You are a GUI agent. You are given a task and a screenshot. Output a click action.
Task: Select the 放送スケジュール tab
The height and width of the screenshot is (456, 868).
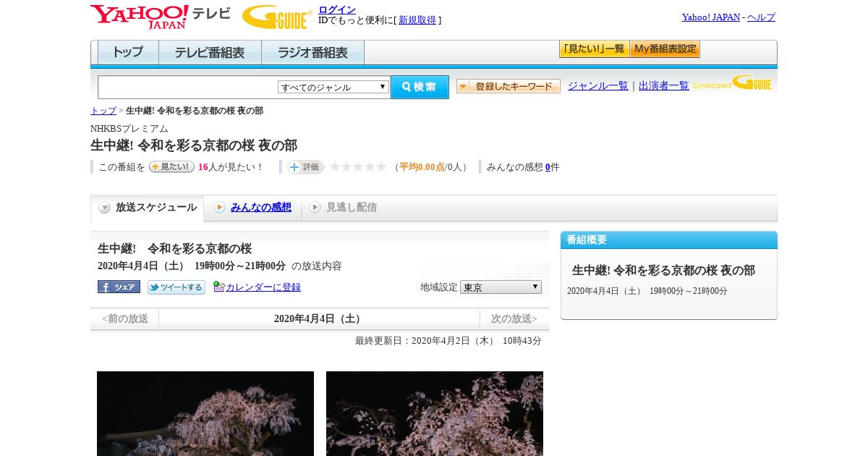(148, 208)
